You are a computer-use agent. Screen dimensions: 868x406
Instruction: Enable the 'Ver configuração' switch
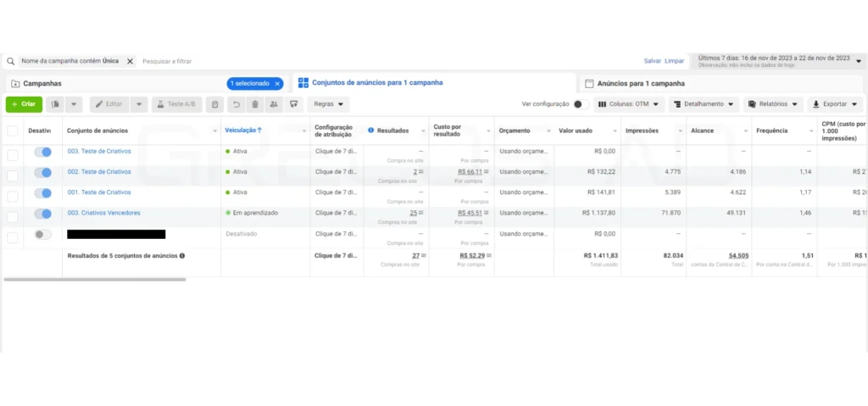581,104
